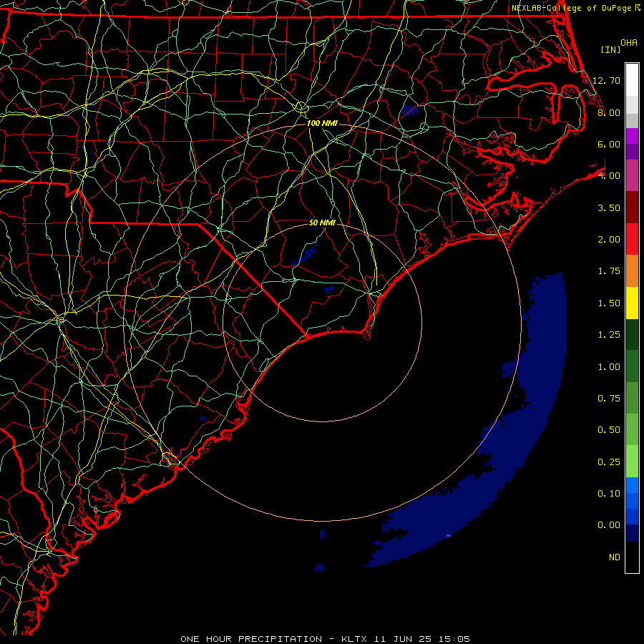Click the 2.00 legend value
The height and width of the screenshot is (644, 644).
(609, 240)
